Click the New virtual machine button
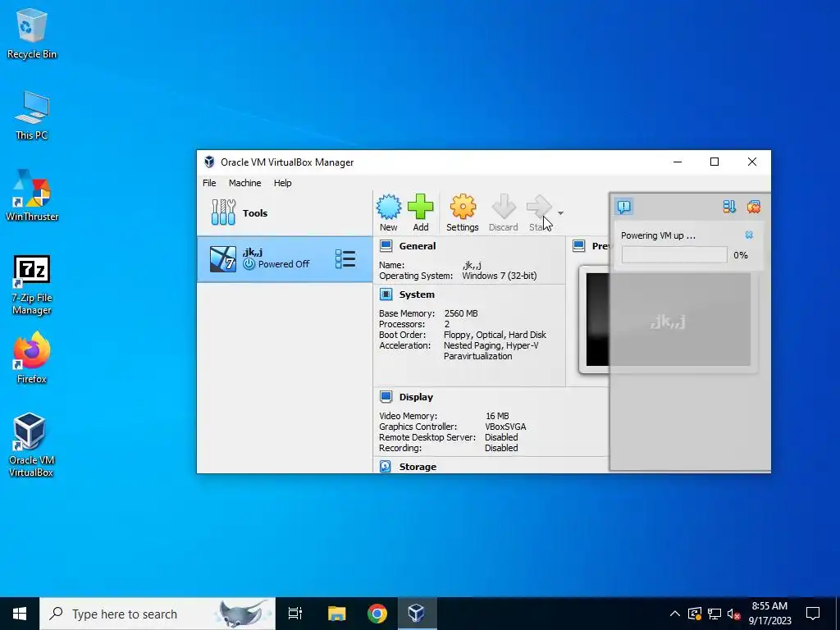Viewport: 840px width, 630px height. click(388, 212)
